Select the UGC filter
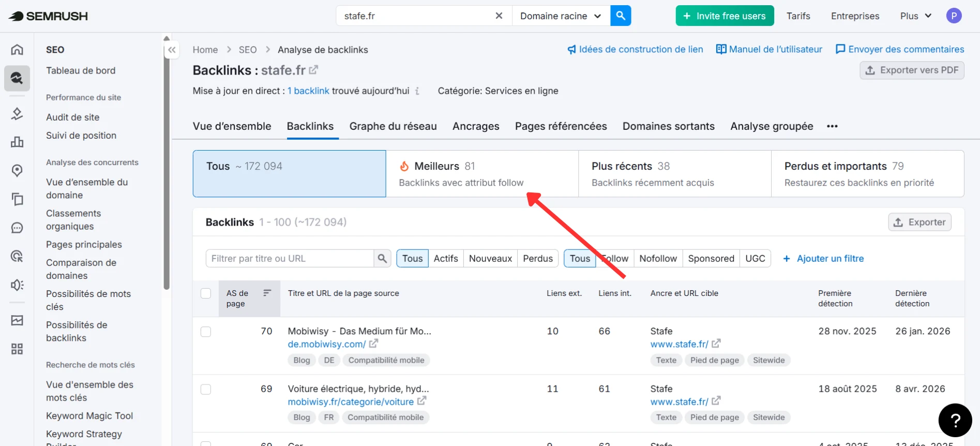 755,258
